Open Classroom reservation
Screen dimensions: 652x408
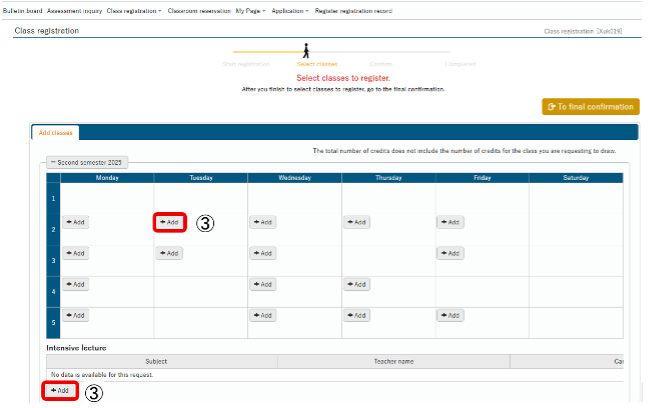198,10
